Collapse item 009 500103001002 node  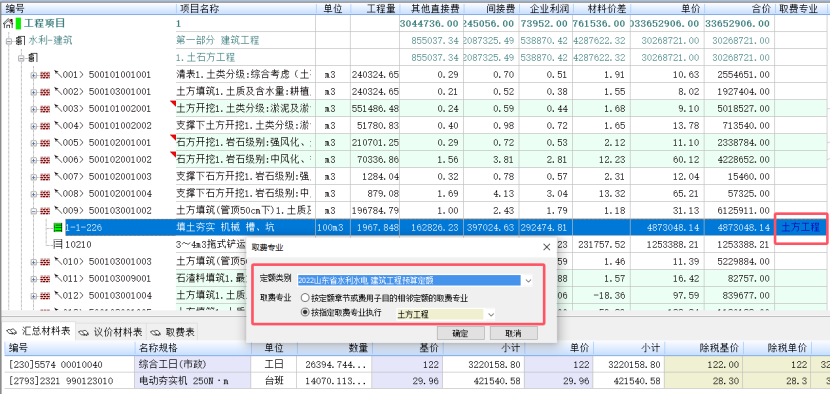coord(34,211)
